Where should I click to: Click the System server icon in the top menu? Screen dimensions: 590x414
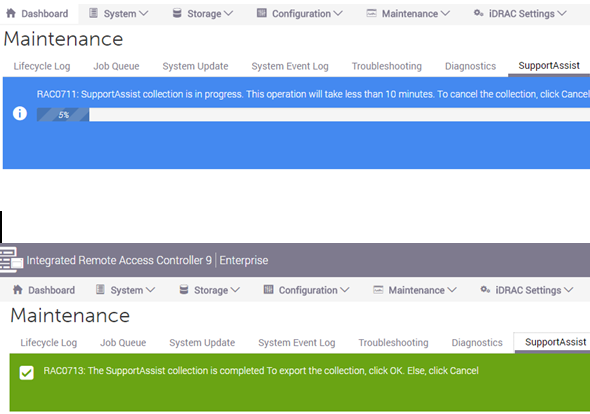tap(93, 14)
